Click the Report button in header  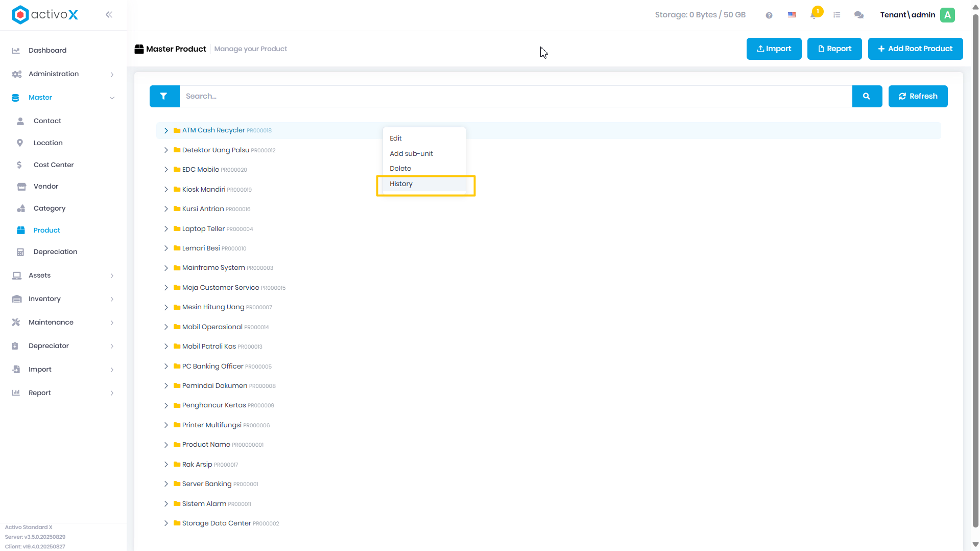[834, 49]
